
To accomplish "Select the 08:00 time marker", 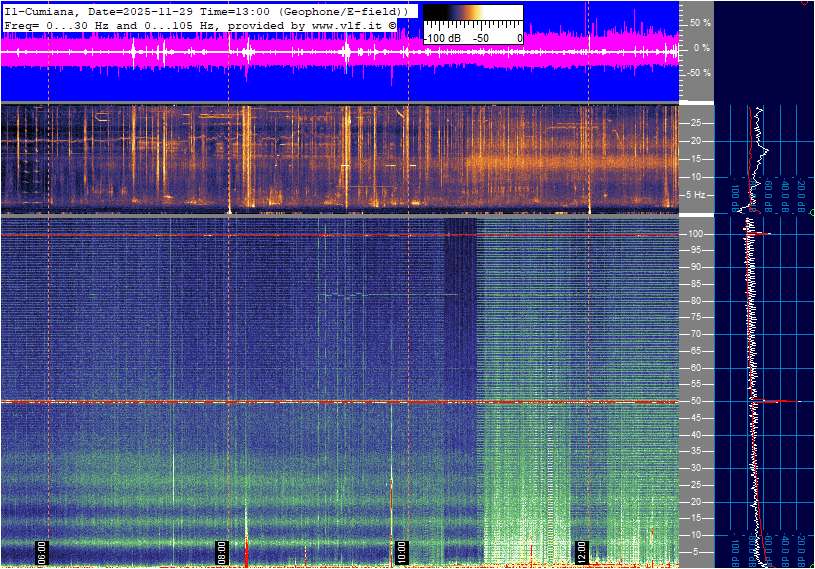I will pos(222,550).
